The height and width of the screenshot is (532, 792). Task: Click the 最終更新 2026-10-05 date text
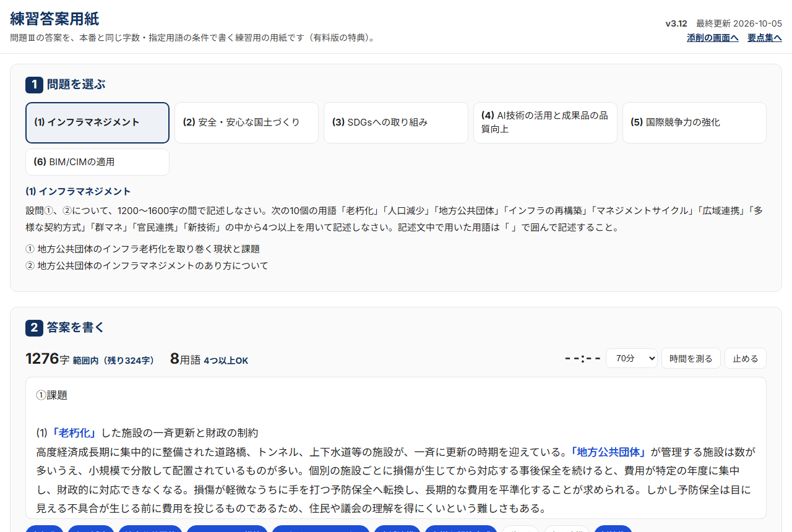click(739, 24)
